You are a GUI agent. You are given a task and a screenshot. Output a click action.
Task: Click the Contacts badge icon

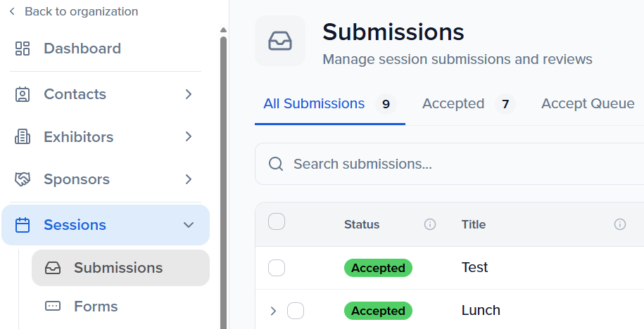[23, 94]
